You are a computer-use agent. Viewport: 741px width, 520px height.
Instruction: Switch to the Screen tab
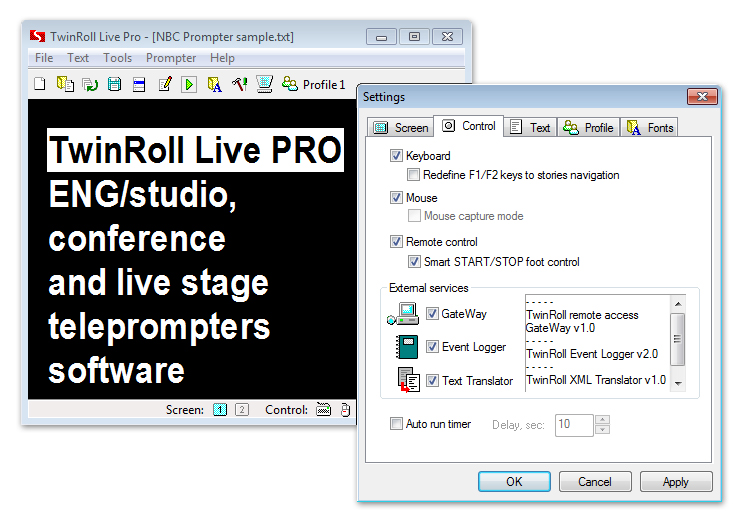(400, 127)
